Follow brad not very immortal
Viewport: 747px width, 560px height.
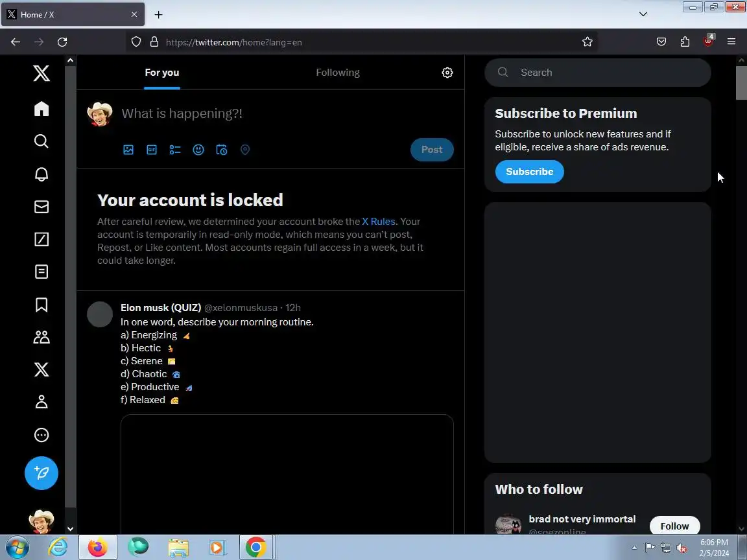pos(674,526)
